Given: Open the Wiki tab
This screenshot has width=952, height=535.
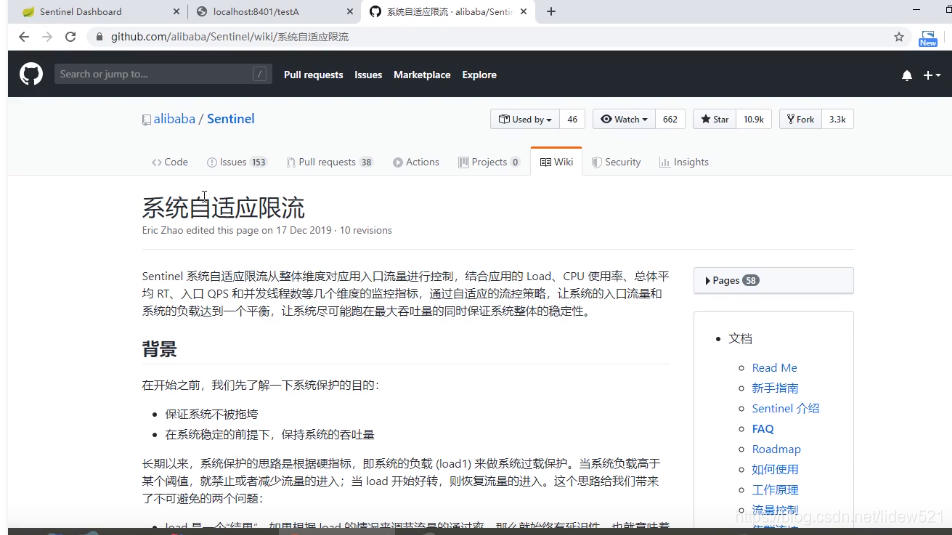Looking at the screenshot, I should point(556,162).
